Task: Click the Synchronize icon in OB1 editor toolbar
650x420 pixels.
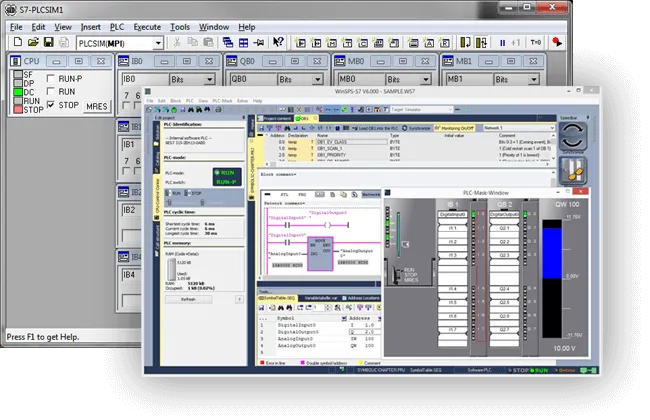Action: pos(416,128)
